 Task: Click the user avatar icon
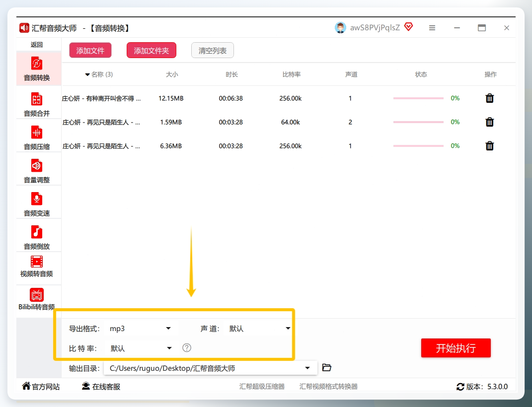(x=340, y=28)
